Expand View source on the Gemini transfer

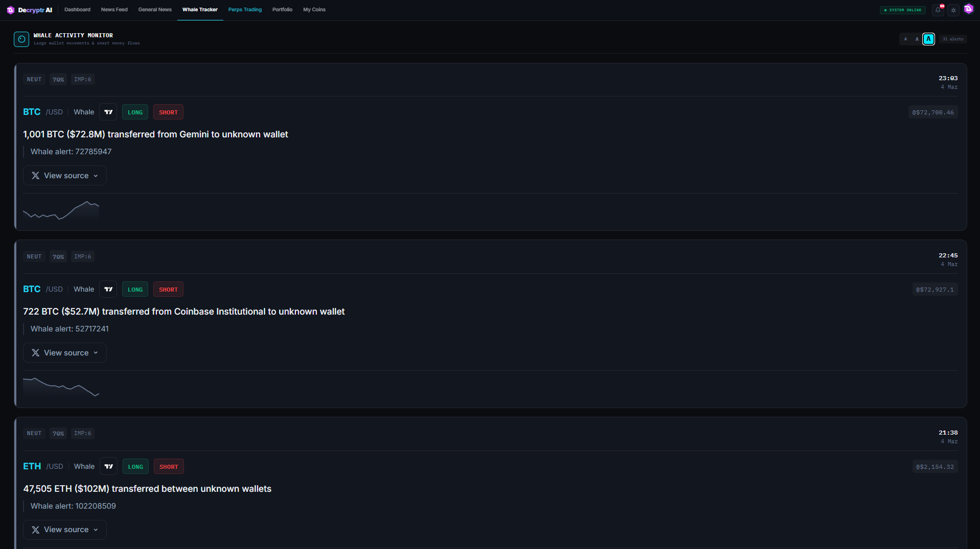point(65,176)
